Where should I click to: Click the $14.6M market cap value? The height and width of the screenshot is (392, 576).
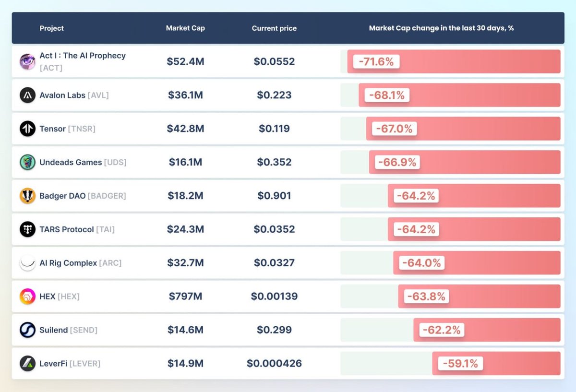185,330
